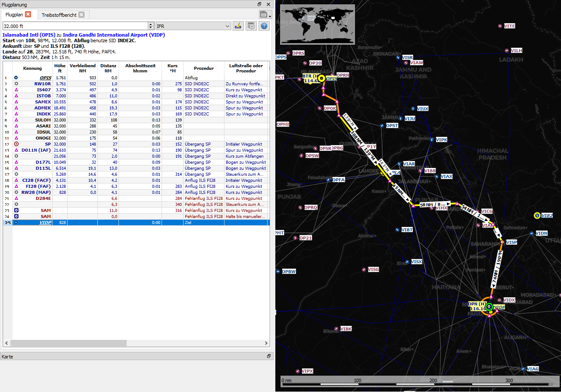This screenshot has width=561, height=392.
Task: Select the VIBT airport icon on the map
Action: [x=398, y=230]
